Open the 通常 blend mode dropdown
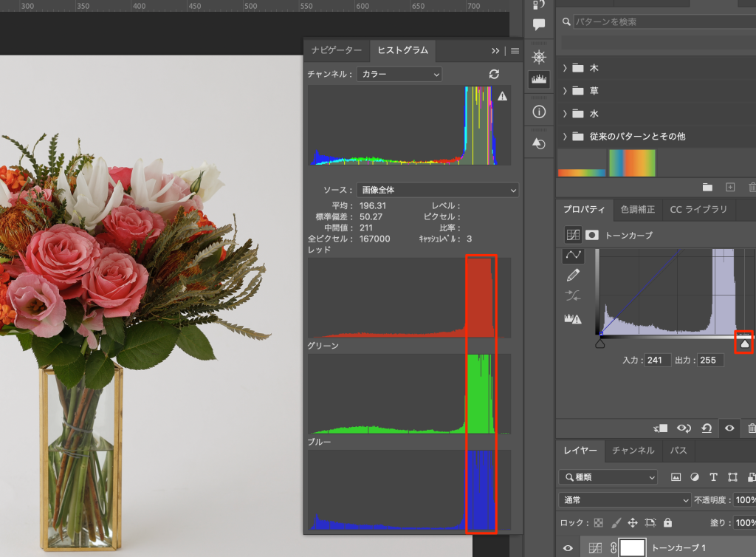756x557 pixels. point(625,499)
